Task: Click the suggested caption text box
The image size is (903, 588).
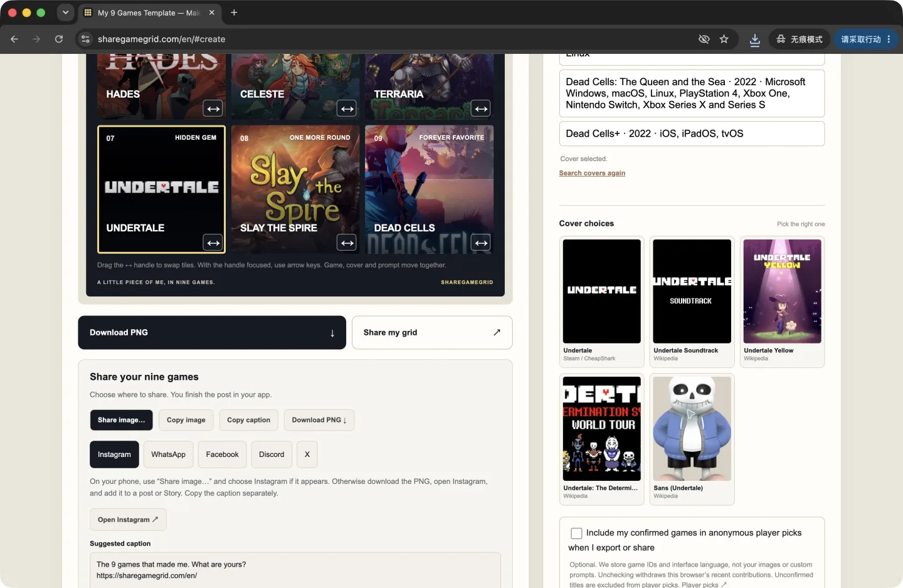Action: 295,570
